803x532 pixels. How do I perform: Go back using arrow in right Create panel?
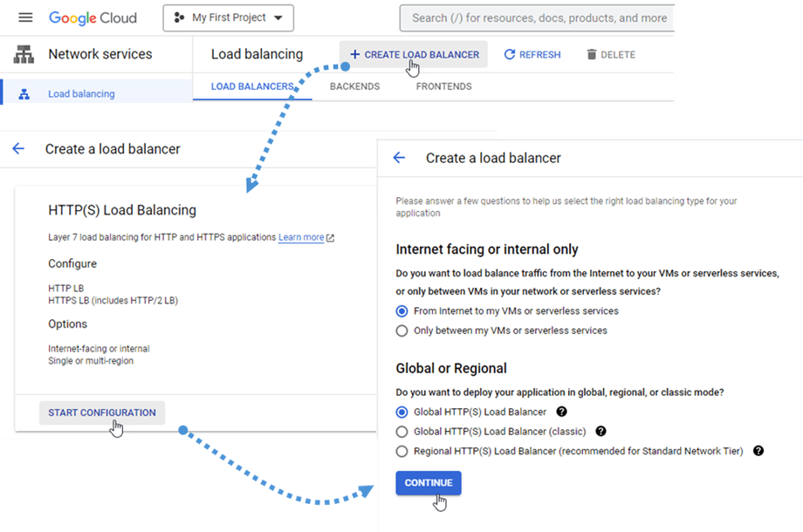[399, 158]
